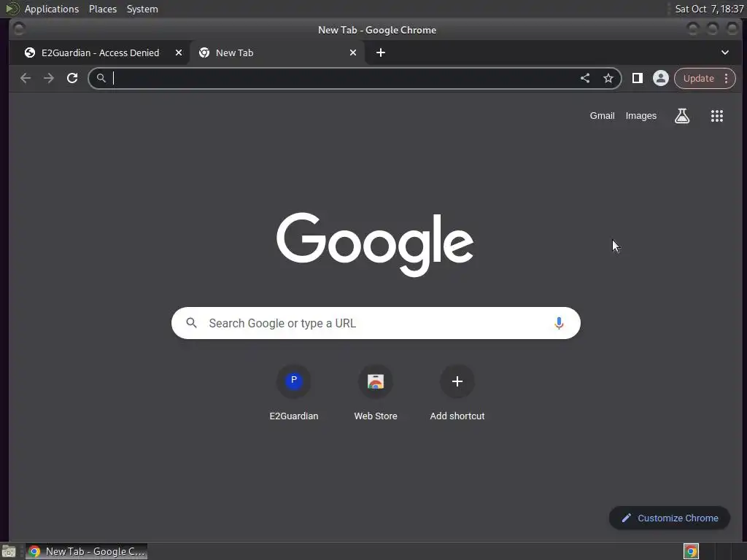Open the E2Guardian shortcut tile
Image resolution: width=747 pixels, height=560 pixels.
tap(294, 393)
